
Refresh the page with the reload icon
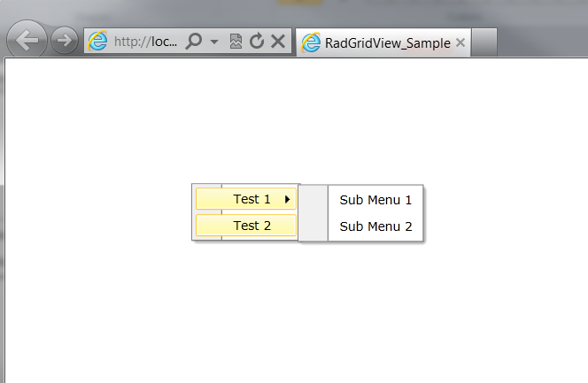tap(257, 42)
